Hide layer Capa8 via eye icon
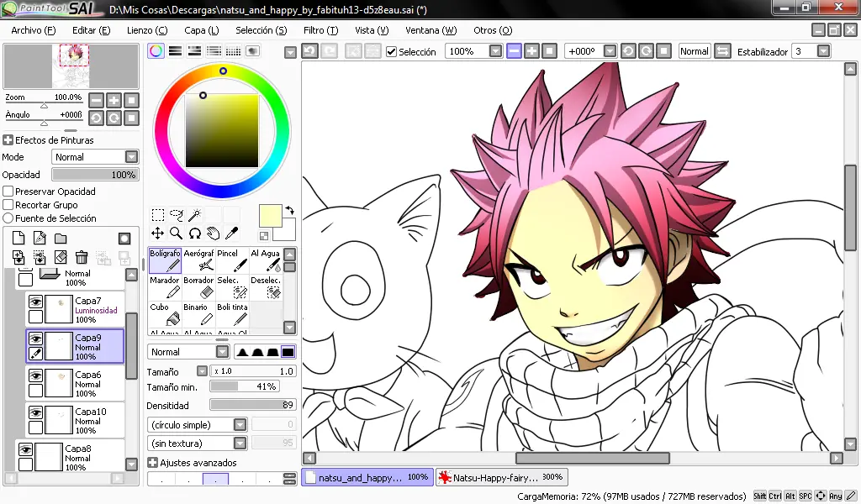This screenshot has width=861, height=504. 26,449
